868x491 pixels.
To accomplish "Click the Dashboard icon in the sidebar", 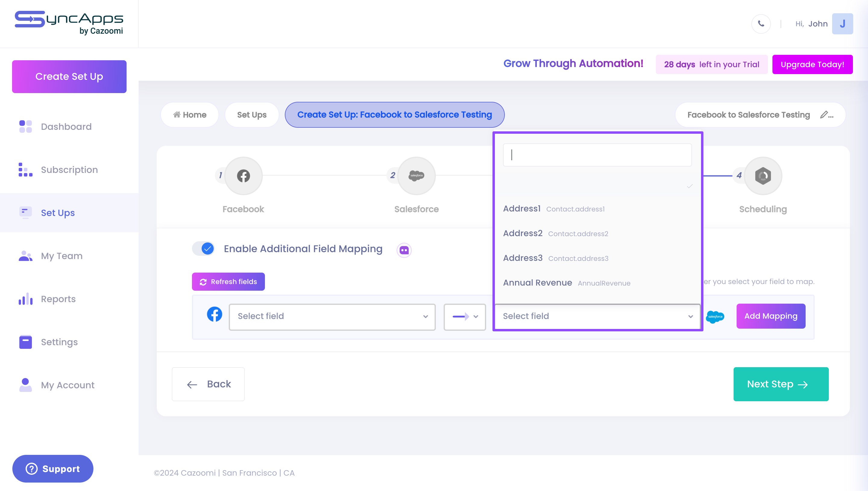I will [x=26, y=127].
